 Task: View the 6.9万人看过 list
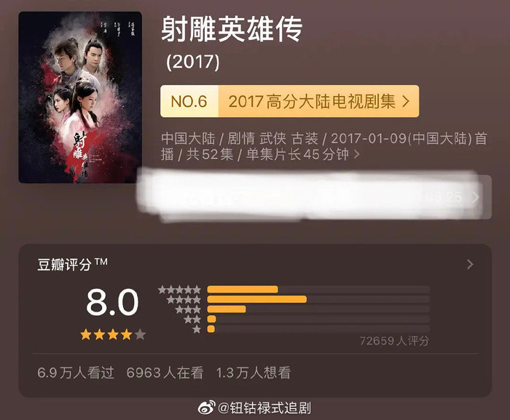pos(76,373)
